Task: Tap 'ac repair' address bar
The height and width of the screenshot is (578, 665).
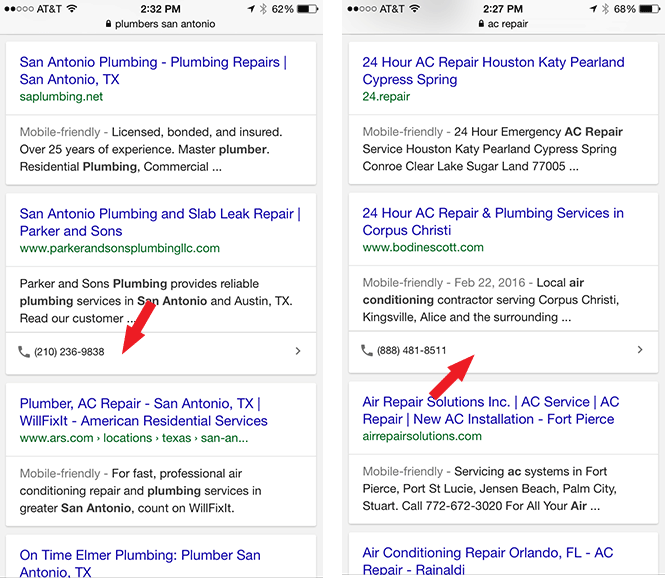Action: (x=508, y=24)
